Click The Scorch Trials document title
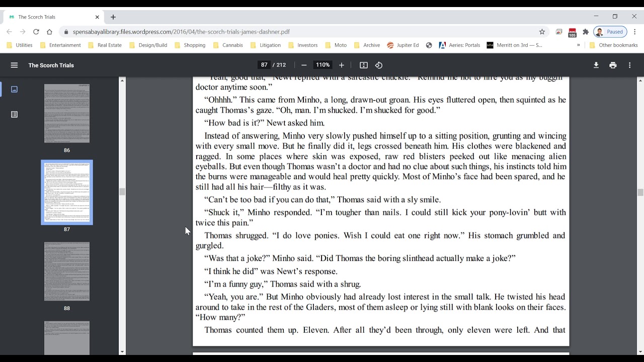The width and height of the screenshot is (644, 362). tap(51, 65)
